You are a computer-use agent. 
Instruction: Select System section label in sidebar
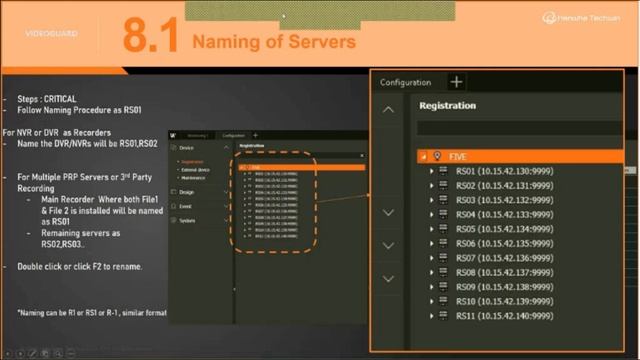pos(187,220)
